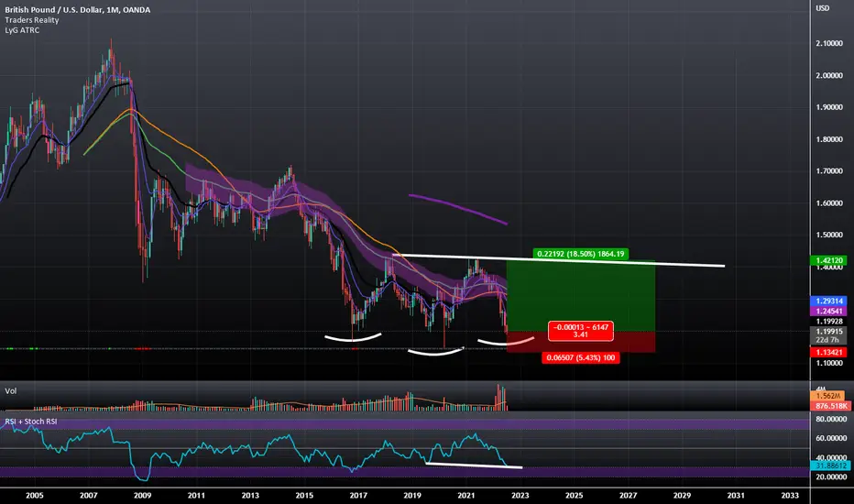Click 2015 on the time axis
Viewport: 854px width, 504px height.
(304, 495)
